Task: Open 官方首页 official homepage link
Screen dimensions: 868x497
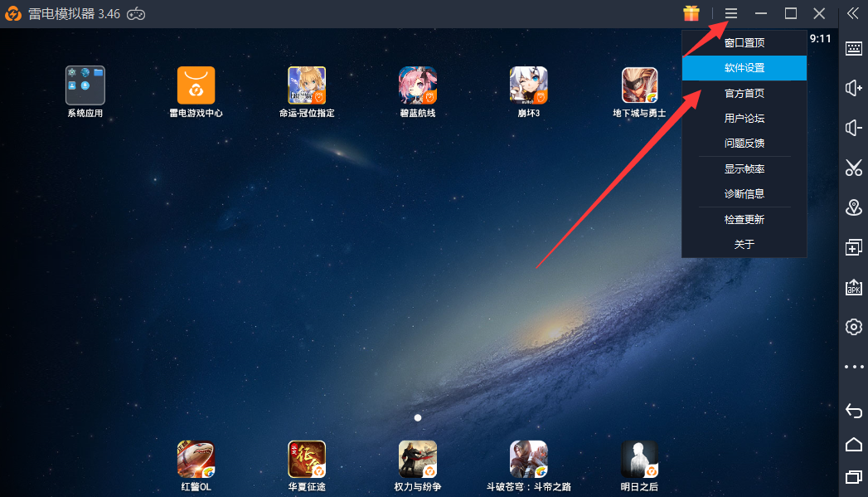Action: [x=744, y=94]
